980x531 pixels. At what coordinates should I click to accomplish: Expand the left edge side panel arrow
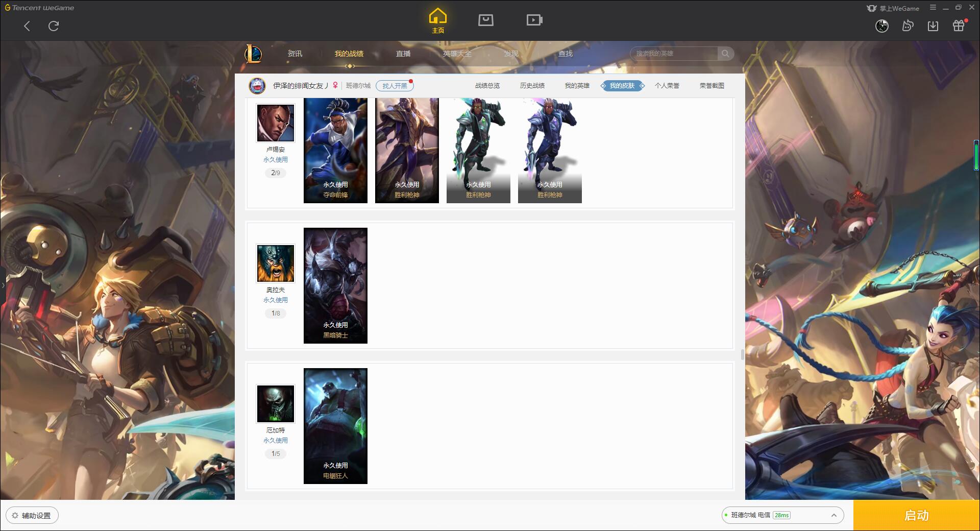[x=3, y=285]
